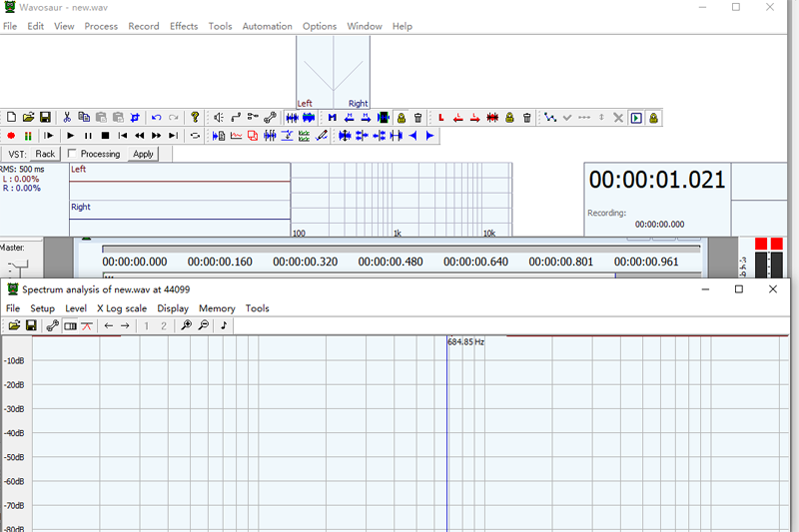Click the Undo arrow icon
This screenshot has width=799, height=532.
click(156, 118)
